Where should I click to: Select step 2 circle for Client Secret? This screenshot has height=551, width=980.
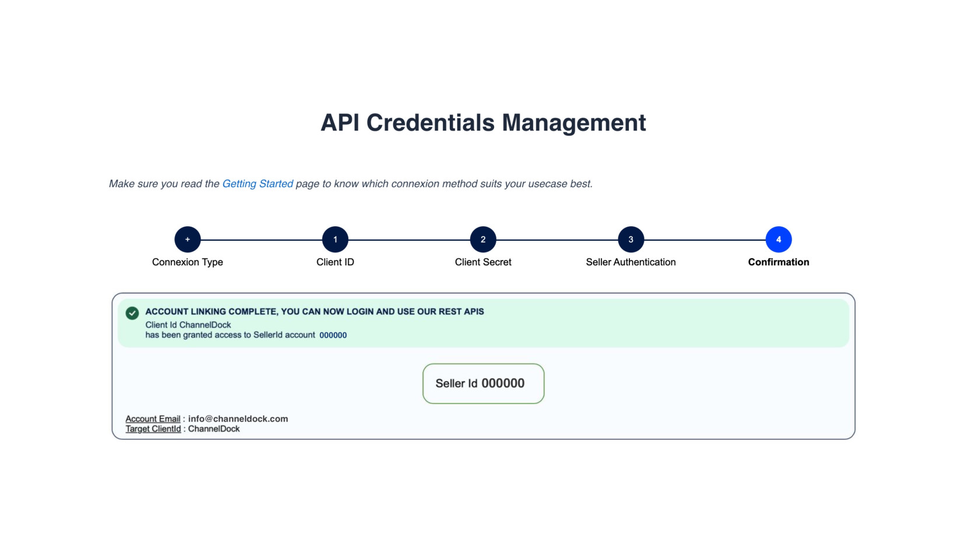[483, 240]
